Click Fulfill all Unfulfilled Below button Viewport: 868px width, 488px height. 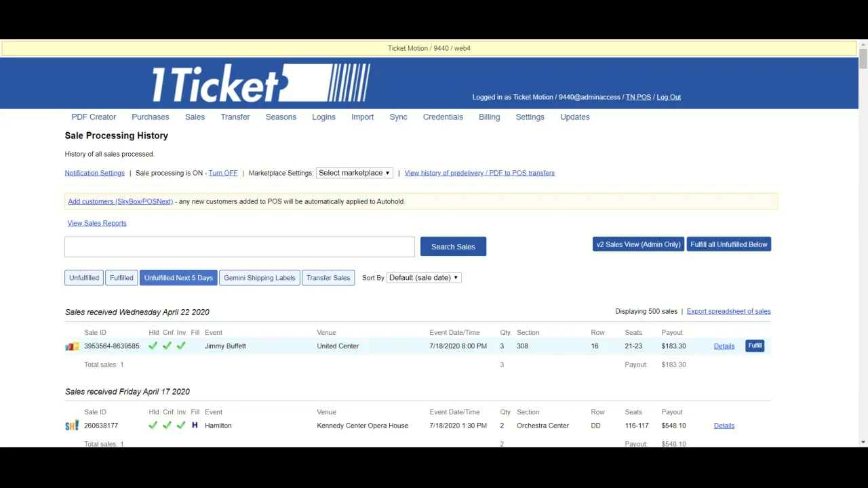(729, 245)
